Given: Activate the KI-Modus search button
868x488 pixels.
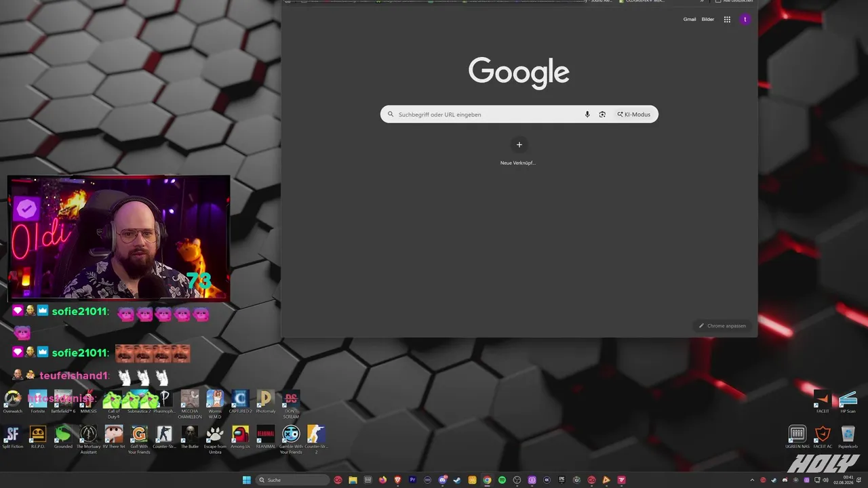Looking at the screenshot, I should click(633, 115).
